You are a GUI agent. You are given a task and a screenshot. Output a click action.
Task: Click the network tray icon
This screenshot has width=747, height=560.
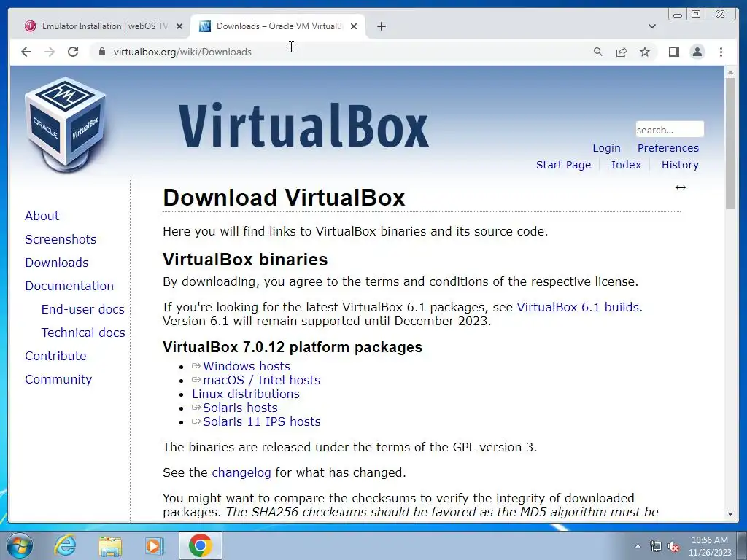656,547
